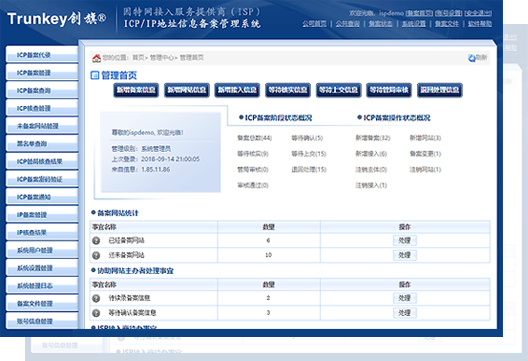Go to 系统用户管理 in sidebar
Screen dimensions: 528x361
42,250
